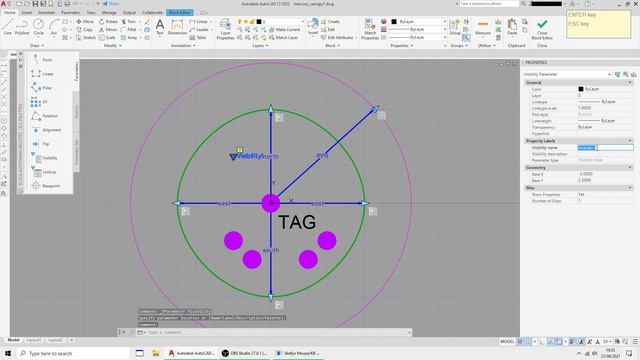
Task: Add an XY parameter from the palette
Action: click(40, 102)
